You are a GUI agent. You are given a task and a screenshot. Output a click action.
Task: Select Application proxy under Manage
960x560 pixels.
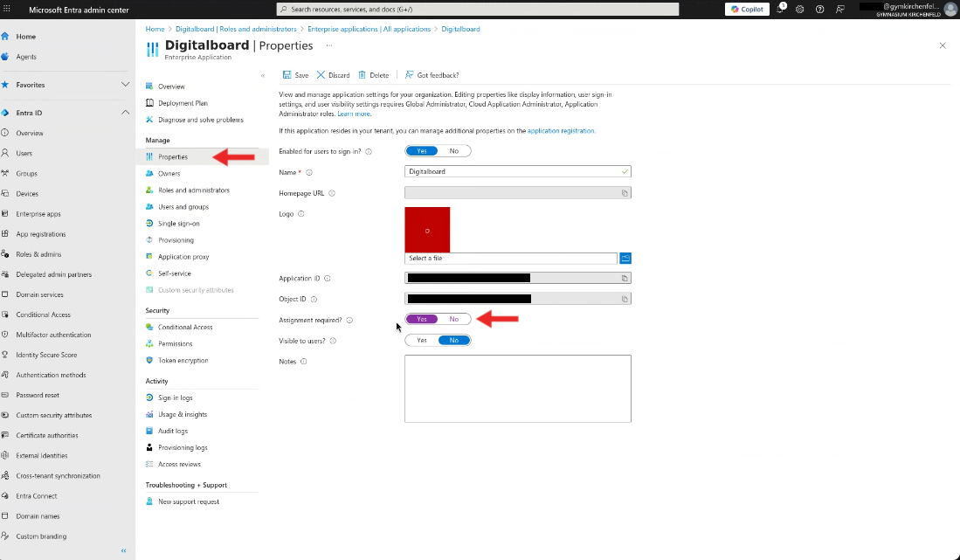tap(187, 256)
